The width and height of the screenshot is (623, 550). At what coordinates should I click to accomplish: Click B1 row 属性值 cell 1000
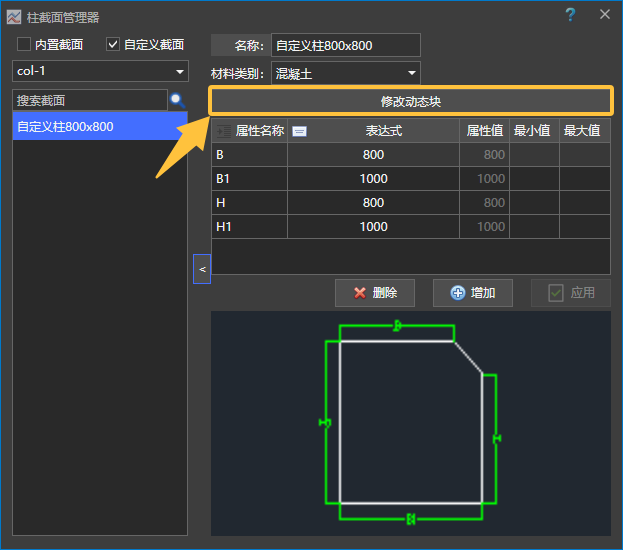tap(485, 178)
